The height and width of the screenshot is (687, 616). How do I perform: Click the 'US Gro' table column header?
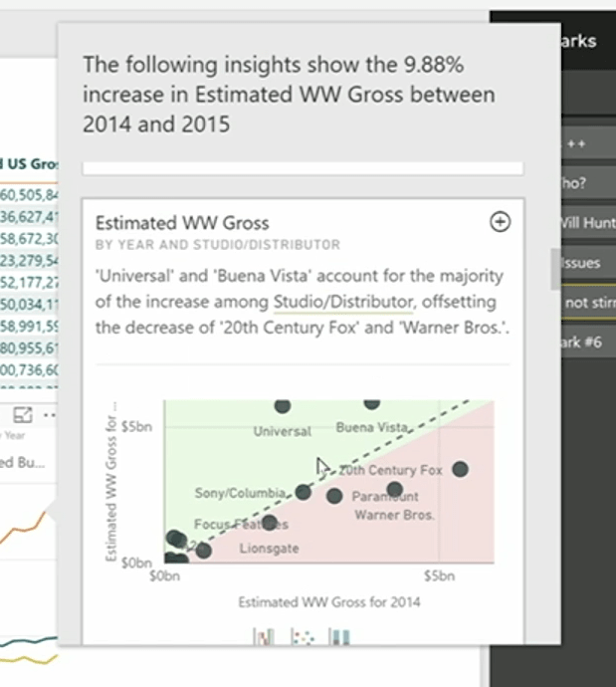pos(29,164)
